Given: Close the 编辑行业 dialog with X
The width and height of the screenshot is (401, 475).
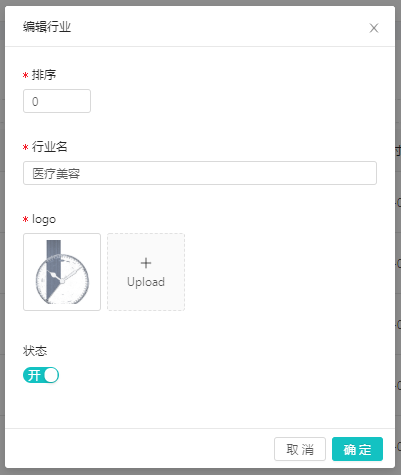Looking at the screenshot, I should [x=374, y=28].
